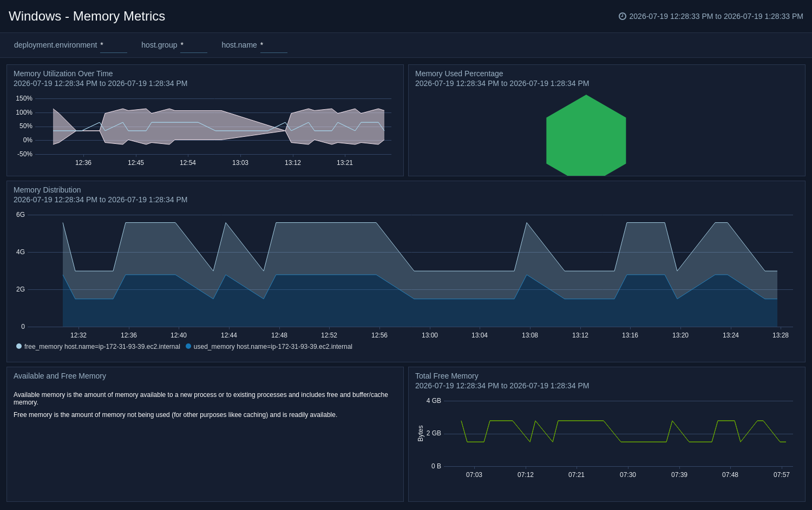Screen dimensions: 812x510
Task: Select the Memory Used Percentage panel title
Action: (459, 74)
